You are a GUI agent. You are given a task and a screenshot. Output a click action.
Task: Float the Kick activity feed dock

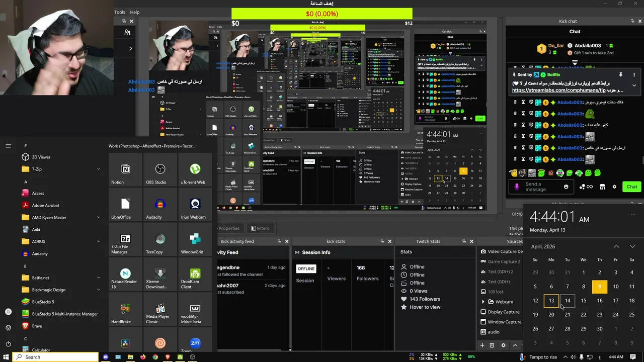tap(280, 241)
